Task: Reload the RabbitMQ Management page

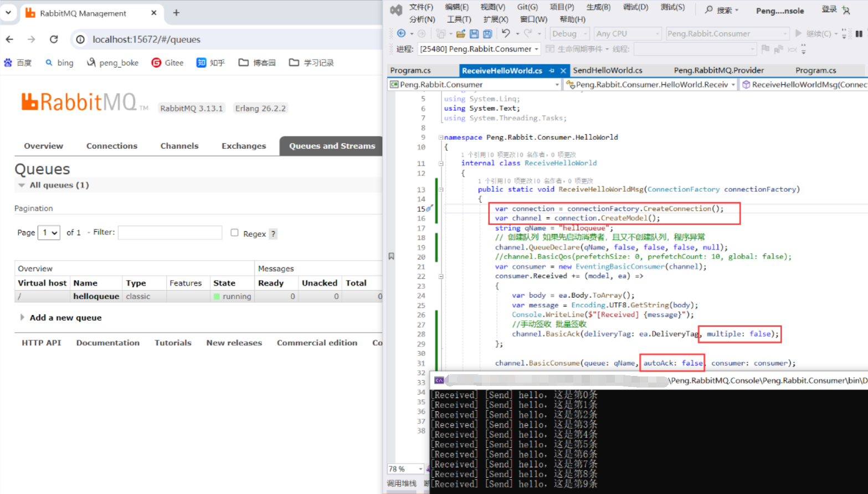Action: pos(54,39)
